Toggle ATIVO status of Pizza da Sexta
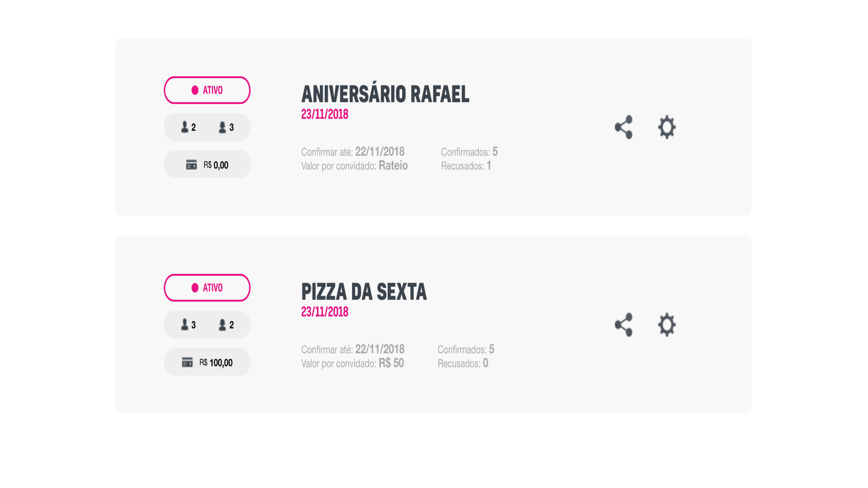868x488 pixels. 207,288
